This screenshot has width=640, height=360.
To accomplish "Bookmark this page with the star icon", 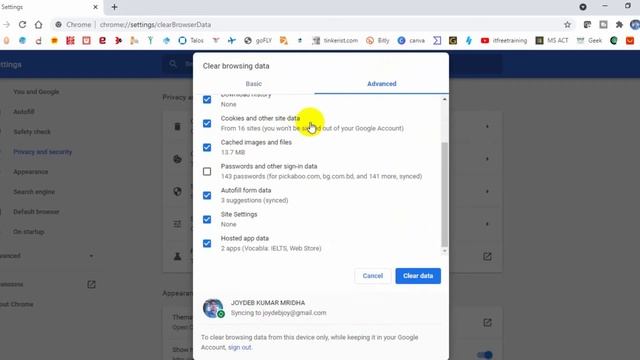I will click(x=567, y=24).
